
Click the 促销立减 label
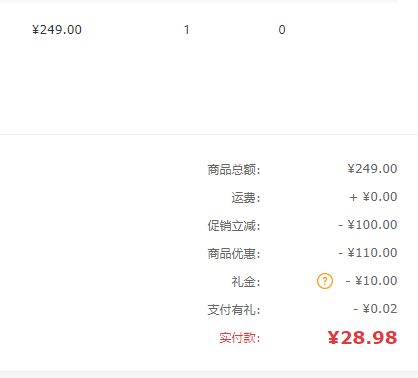(234, 226)
